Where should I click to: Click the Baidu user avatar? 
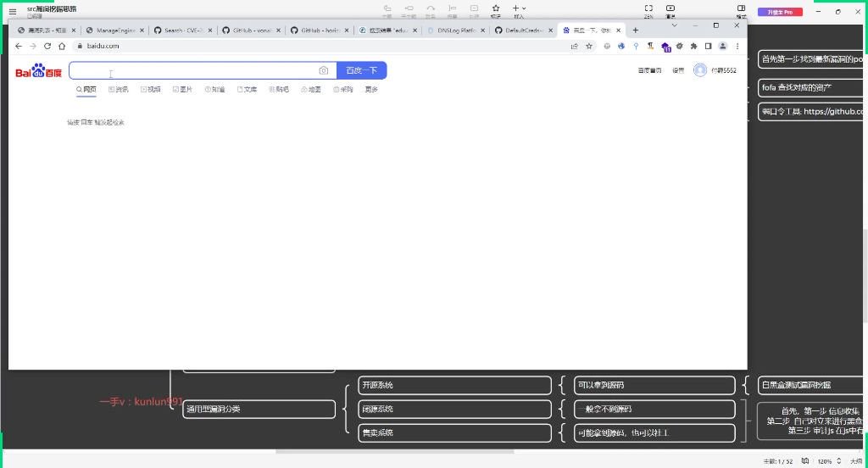[x=699, y=70]
